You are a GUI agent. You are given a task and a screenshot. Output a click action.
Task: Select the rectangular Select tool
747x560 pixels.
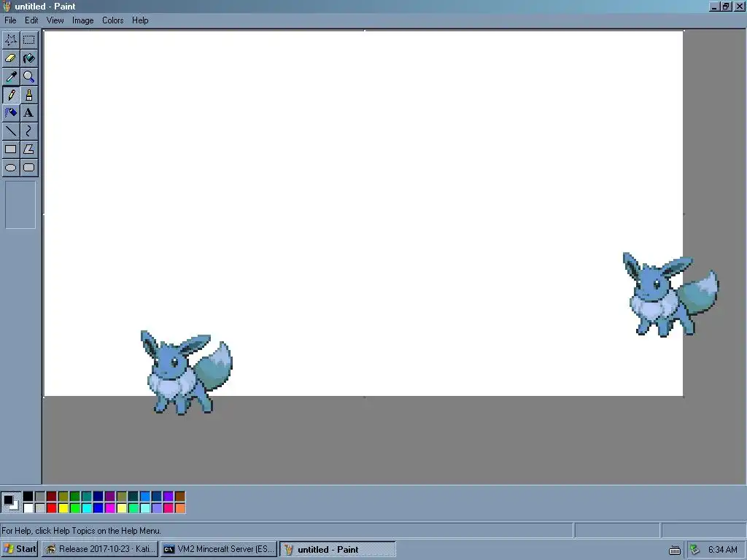29,40
